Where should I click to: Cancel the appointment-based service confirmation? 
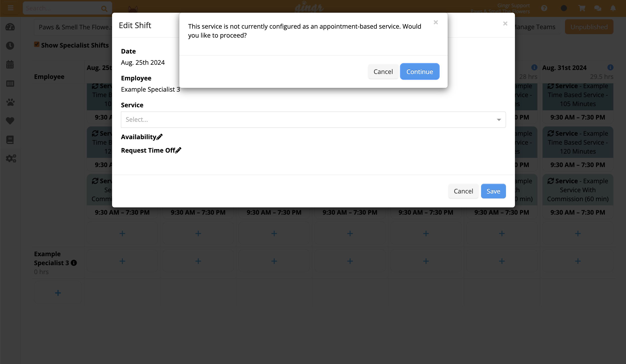pyautogui.click(x=383, y=72)
